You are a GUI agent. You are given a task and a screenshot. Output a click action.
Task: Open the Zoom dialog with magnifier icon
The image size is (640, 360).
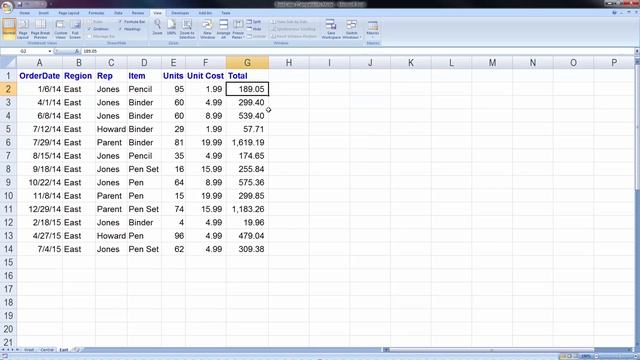point(157,28)
